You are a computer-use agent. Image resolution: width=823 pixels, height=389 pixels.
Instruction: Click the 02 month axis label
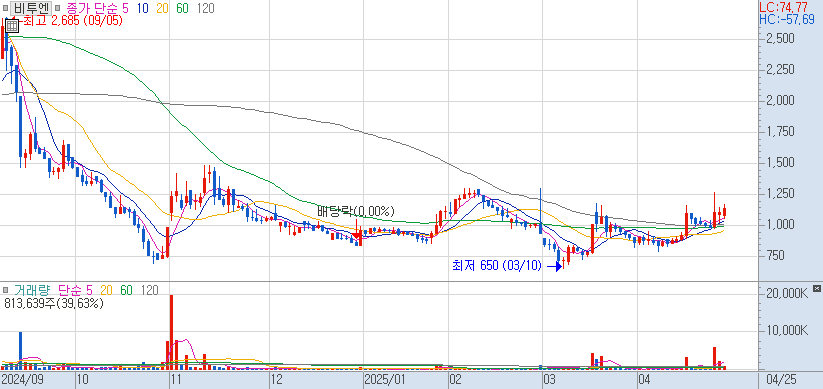click(456, 379)
